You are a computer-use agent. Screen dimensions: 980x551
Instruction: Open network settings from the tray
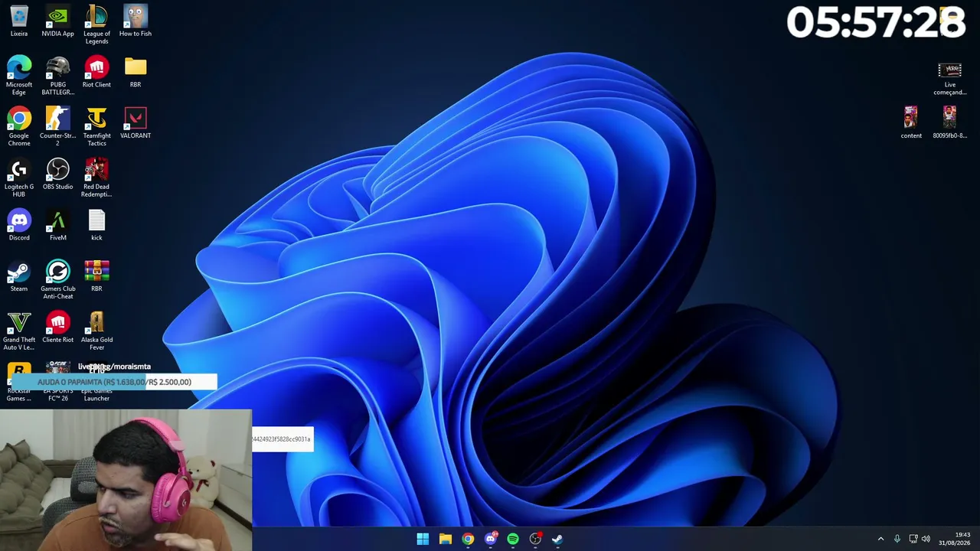[x=913, y=539]
